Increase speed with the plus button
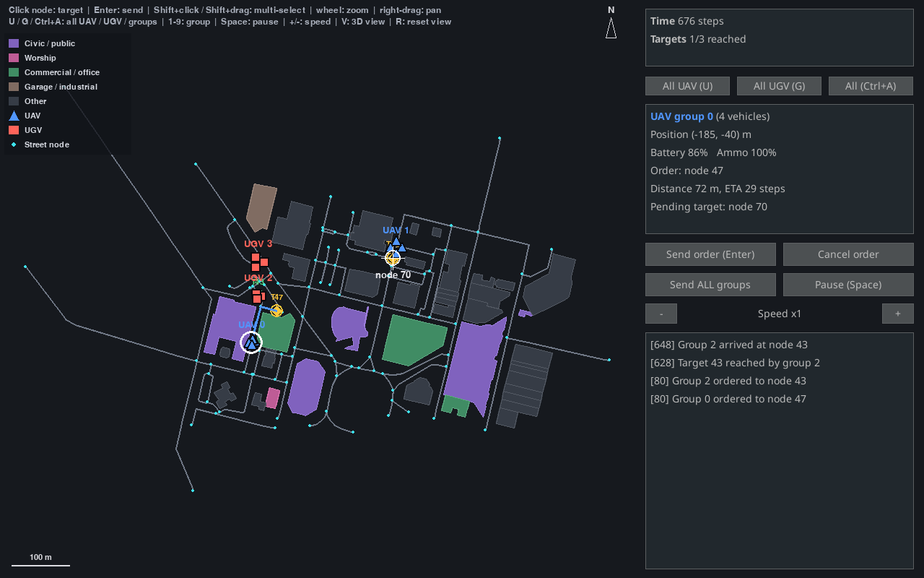The width and height of the screenshot is (924, 578). (x=898, y=314)
